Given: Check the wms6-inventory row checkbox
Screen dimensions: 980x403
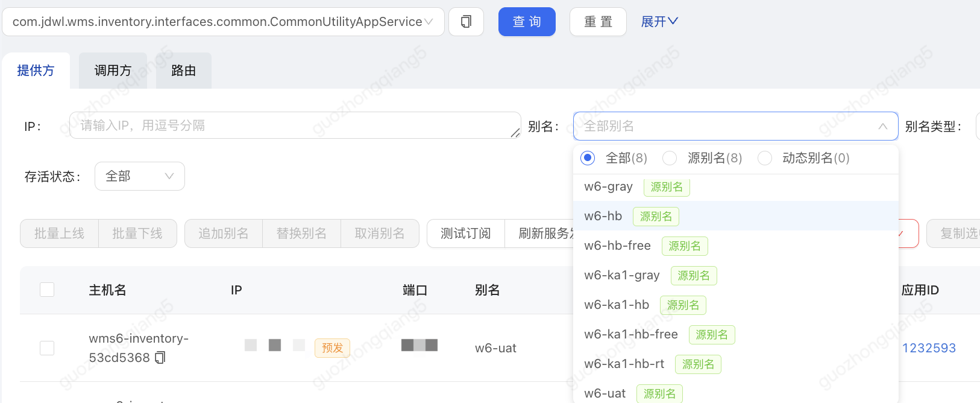Looking at the screenshot, I should pyautogui.click(x=47, y=348).
